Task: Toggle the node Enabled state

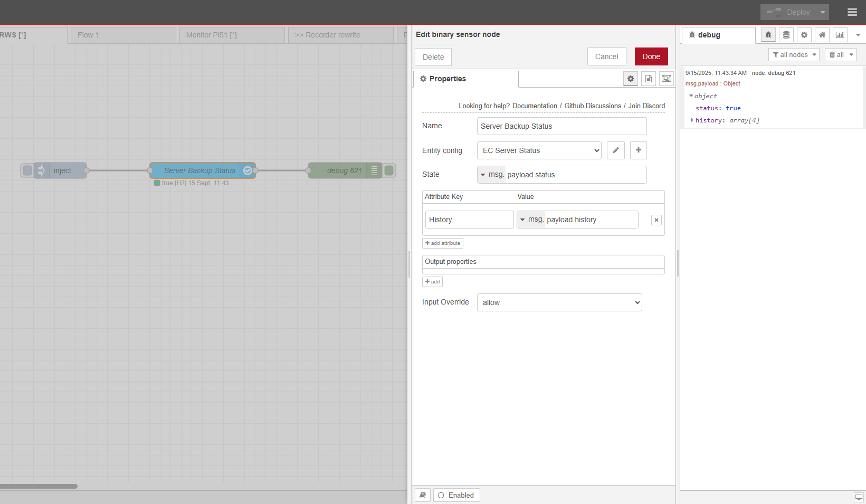Action: pyautogui.click(x=456, y=495)
